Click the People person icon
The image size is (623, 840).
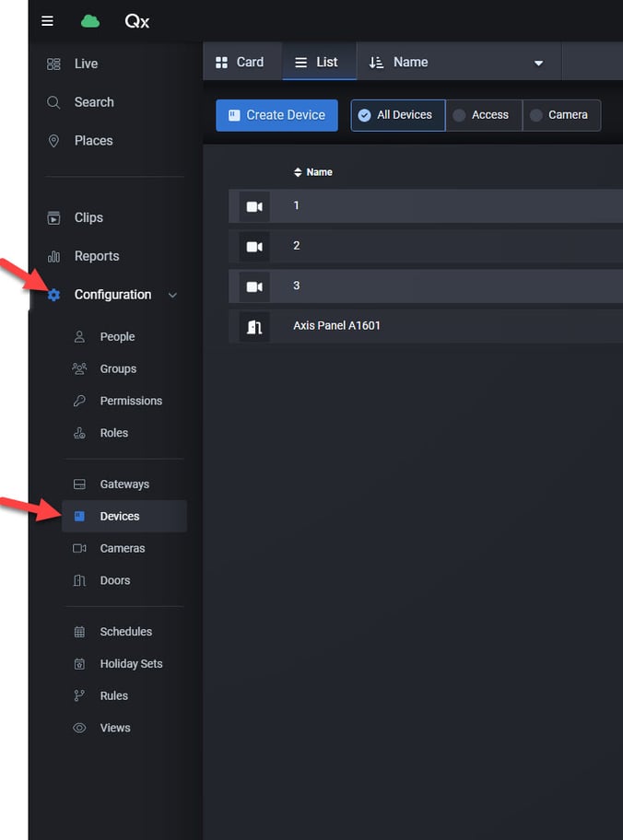pos(79,336)
